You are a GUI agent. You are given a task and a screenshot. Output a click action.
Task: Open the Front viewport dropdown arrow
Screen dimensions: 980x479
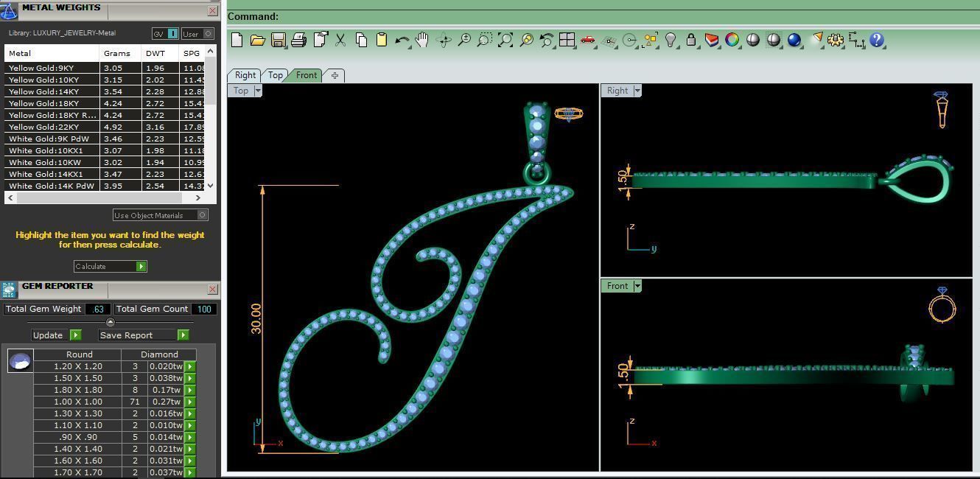(x=637, y=286)
